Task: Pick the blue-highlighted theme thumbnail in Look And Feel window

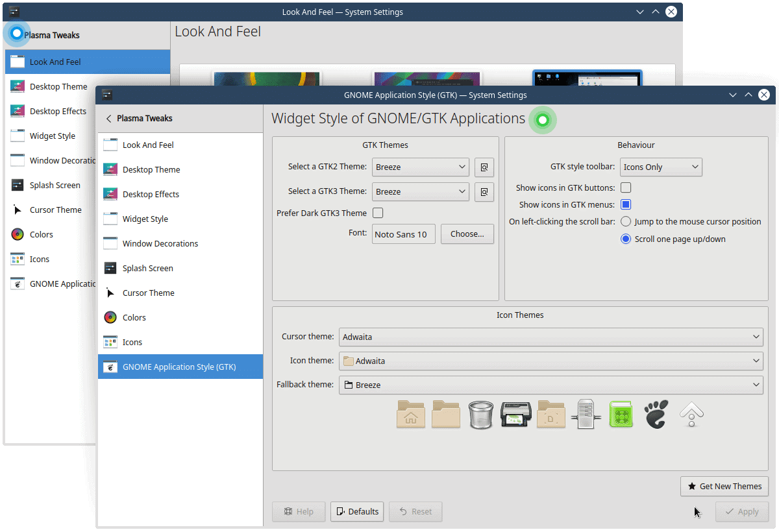Action: 587,78
